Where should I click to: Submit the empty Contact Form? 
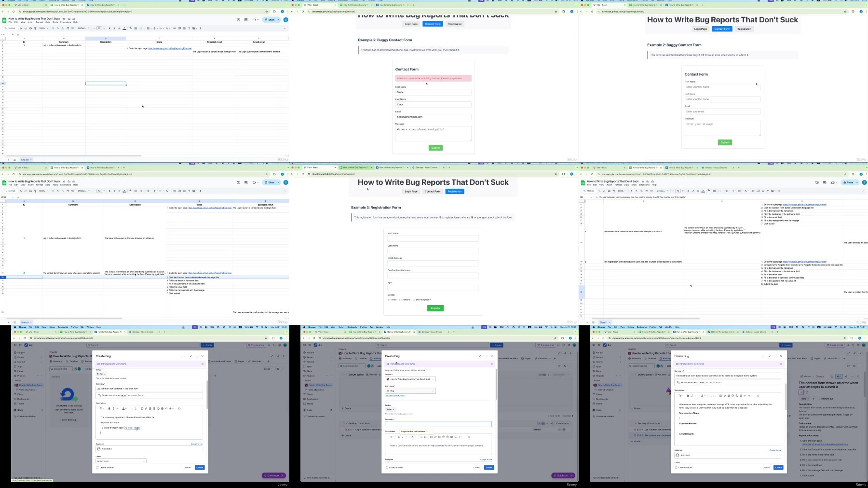[725, 142]
